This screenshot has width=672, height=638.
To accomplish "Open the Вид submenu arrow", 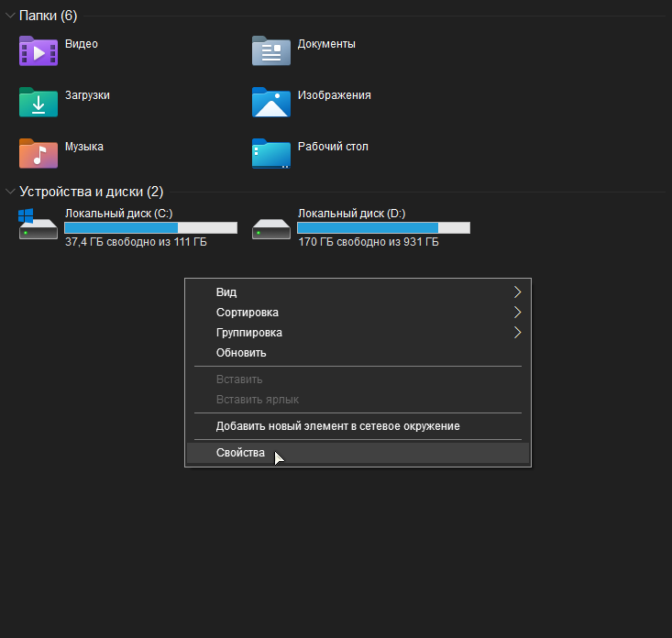I will pyautogui.click(x=517, y=292).
